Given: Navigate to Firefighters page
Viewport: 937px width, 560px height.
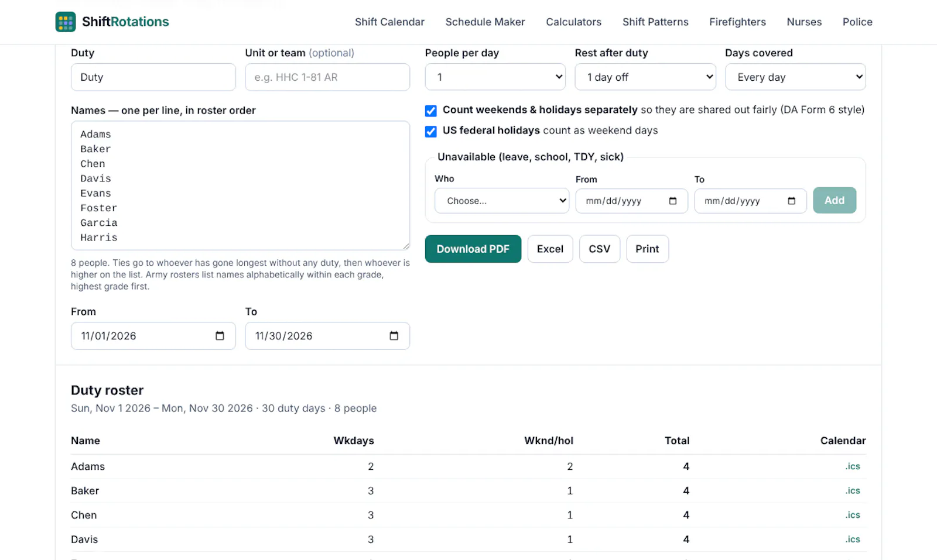Looking at the screenshot, I should 737,22.
